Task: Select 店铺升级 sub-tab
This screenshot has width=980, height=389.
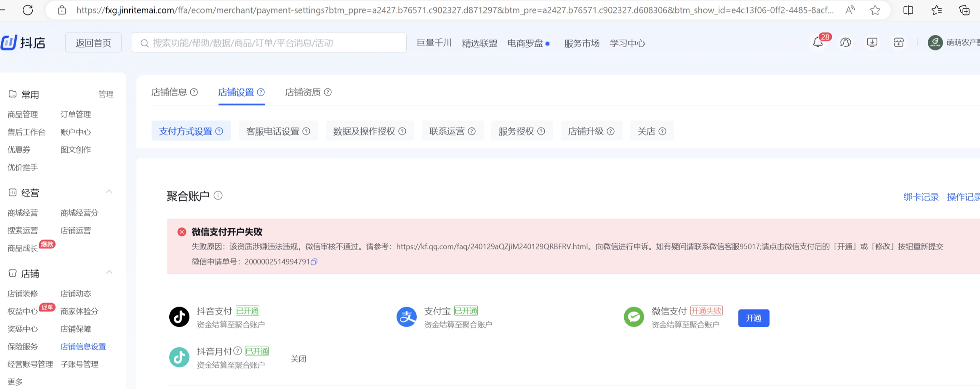Action: [591, 131]
